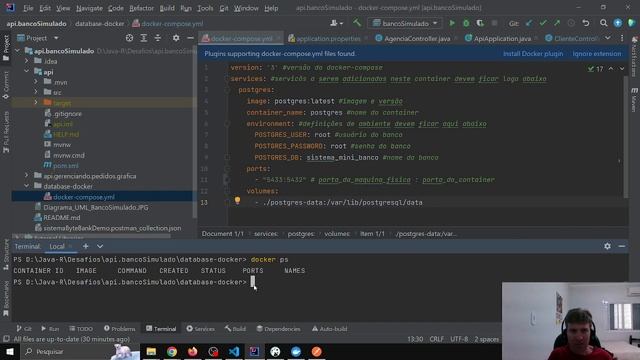The image size is (640, 360).
Task: Click the Windows Start button
Action: coord(10,351)
